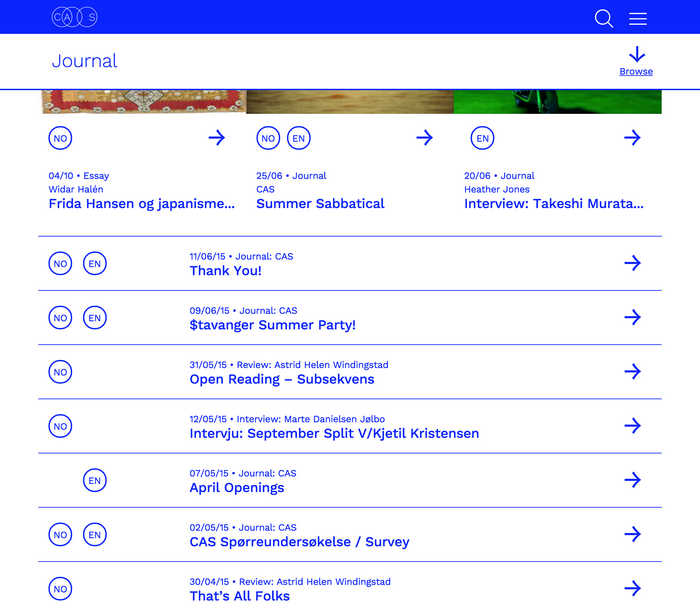
Task: Open CAS Spørreundersøkelse / Survey article
Action: click(x=299, y=542)
